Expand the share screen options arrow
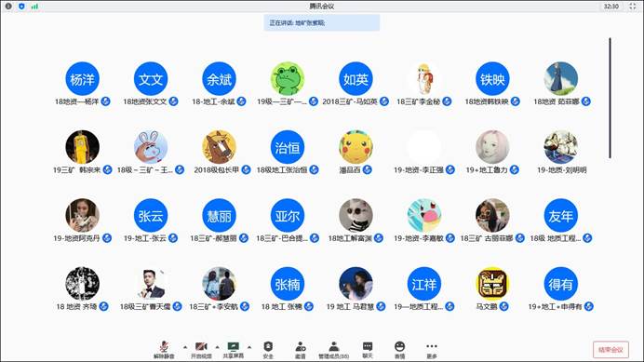Image resolution: width=644 pixels, height=362 pixels. (249, 347)
